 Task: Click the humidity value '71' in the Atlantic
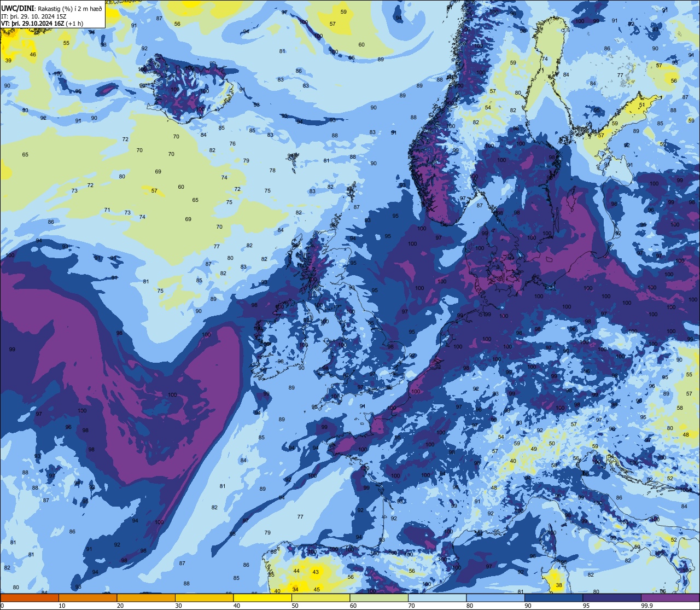pos(107,210)
